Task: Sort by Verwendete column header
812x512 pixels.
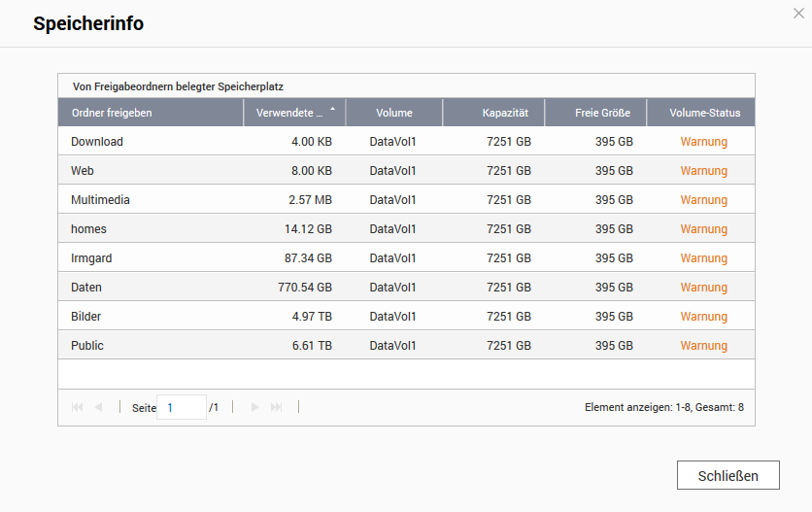Action: pyautogui.click(x=294, y=113)
